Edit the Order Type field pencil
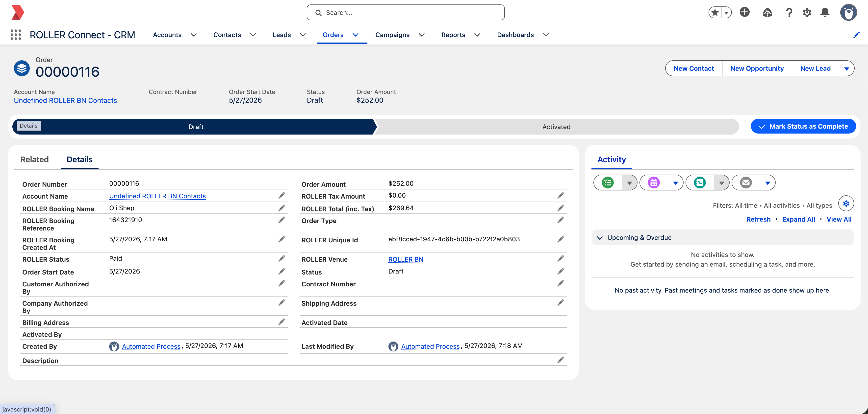 [561, 220]
